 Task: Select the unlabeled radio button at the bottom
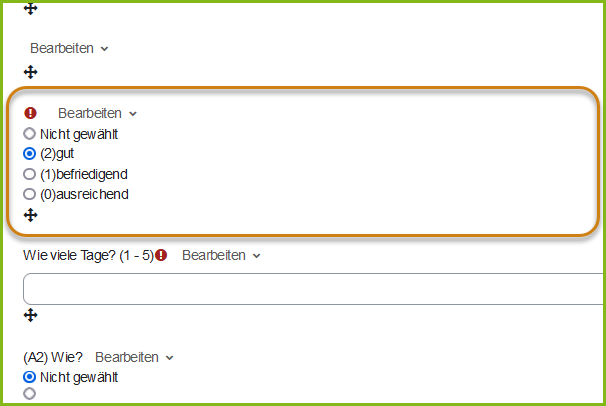point(29,394)
